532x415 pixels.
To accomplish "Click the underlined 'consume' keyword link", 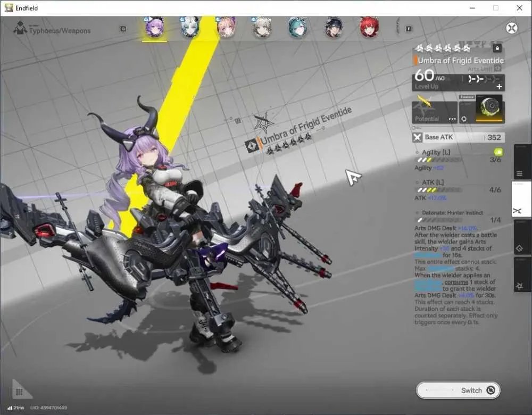I will [x=456, y=282].
